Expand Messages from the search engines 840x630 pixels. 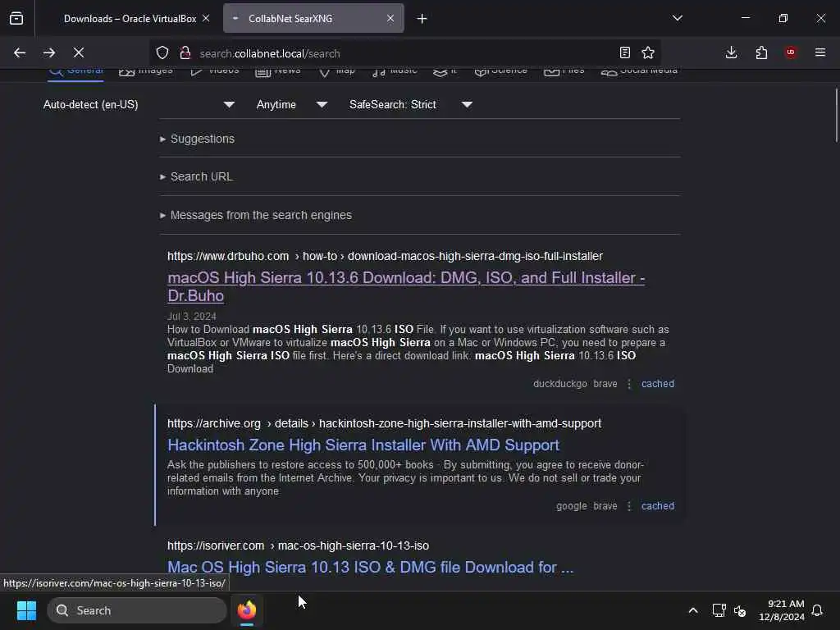tap(261, 216)
